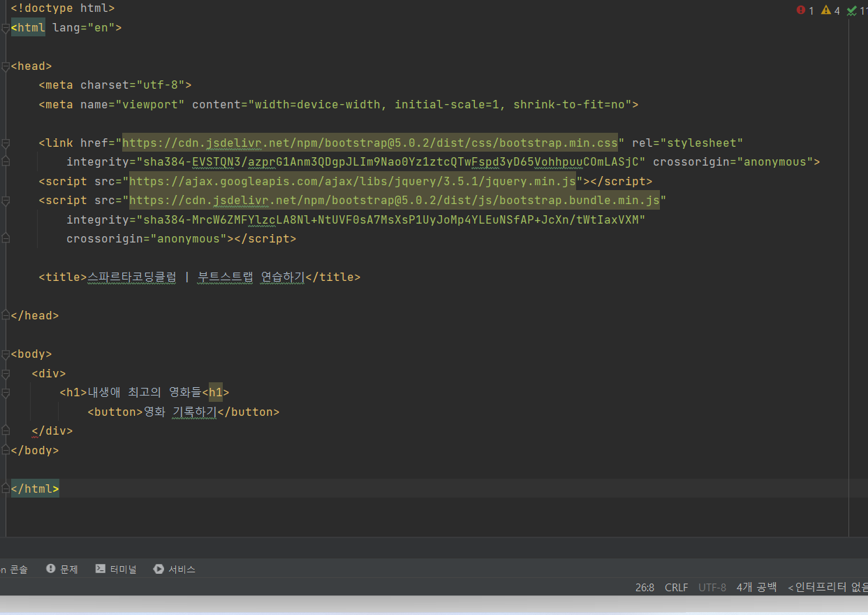
Task: Fold the bootstrap script tag block
Action: tap(6, 201)
